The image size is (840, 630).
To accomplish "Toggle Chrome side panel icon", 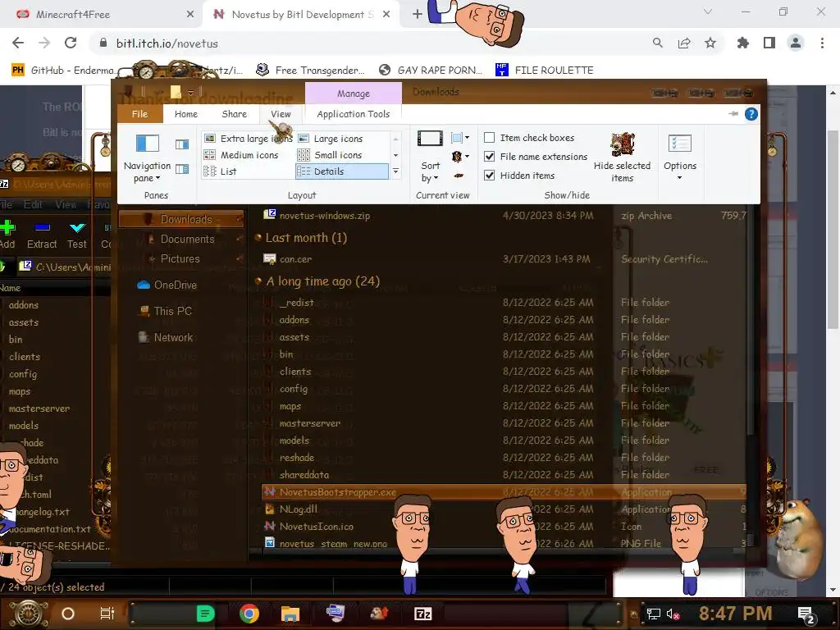I will point(769,43).
